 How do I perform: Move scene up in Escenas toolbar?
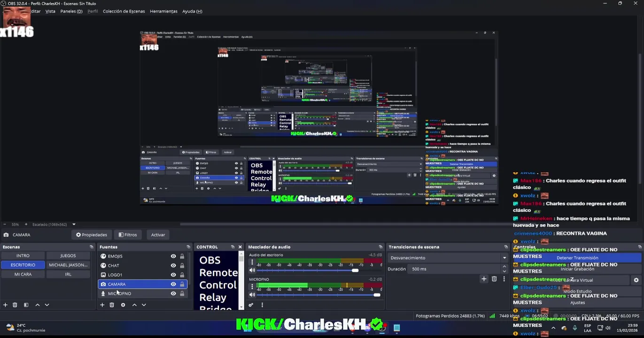(38, 305)
